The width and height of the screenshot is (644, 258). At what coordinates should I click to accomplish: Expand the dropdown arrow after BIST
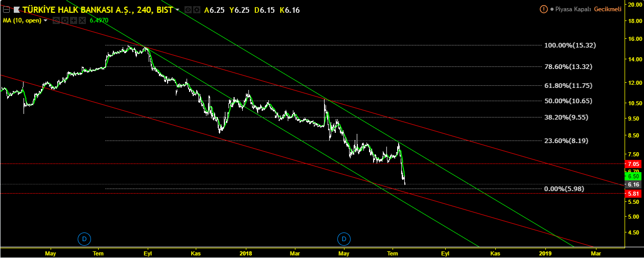pos(177,10)
